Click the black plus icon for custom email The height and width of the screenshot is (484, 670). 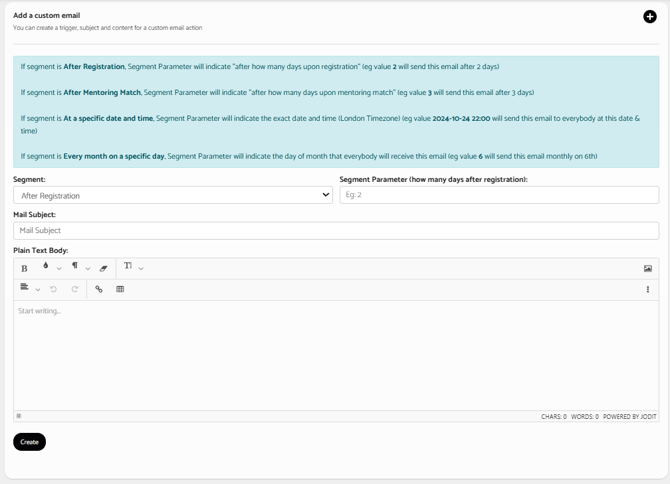click(649, 17)
